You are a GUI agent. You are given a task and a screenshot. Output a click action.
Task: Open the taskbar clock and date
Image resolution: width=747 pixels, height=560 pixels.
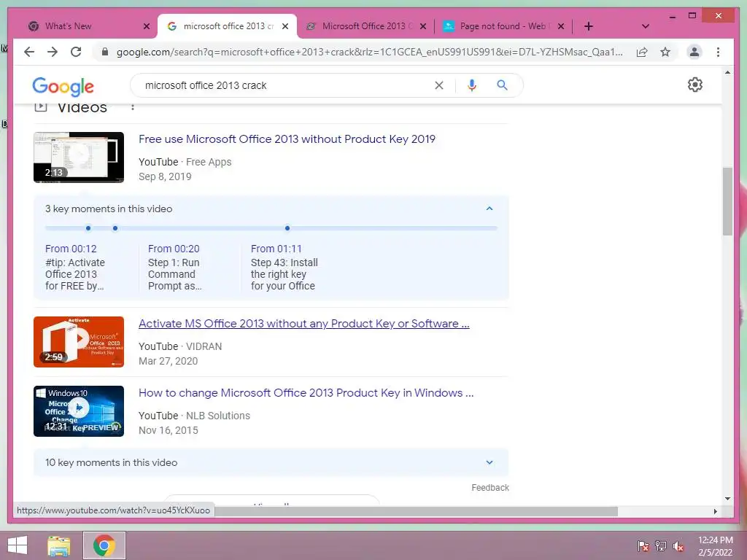tap(715, 546)
